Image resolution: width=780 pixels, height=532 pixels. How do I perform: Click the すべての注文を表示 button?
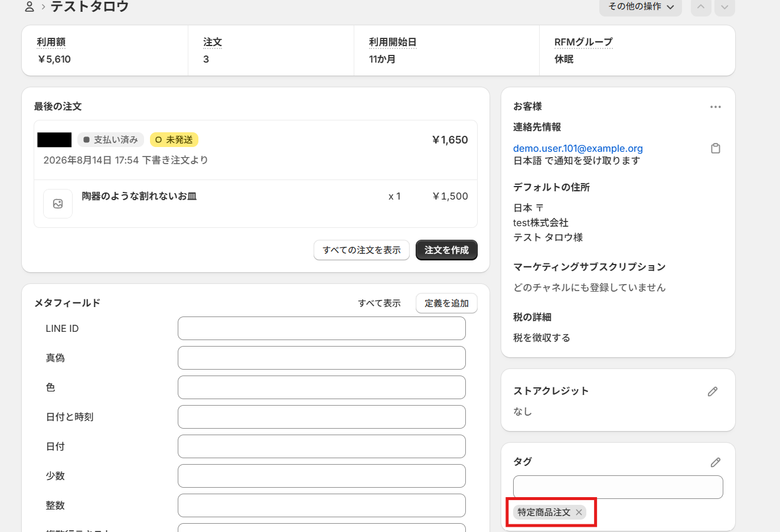361,250
